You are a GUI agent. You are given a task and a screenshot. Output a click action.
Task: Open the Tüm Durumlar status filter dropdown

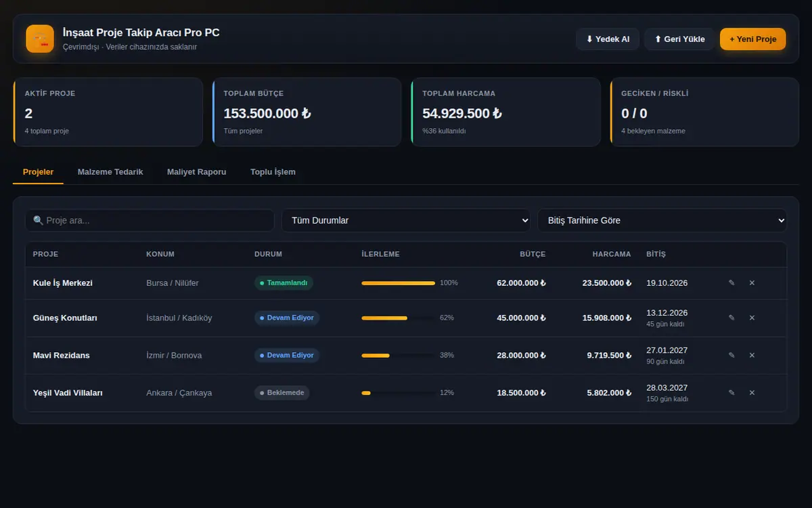tap(406, 220)
